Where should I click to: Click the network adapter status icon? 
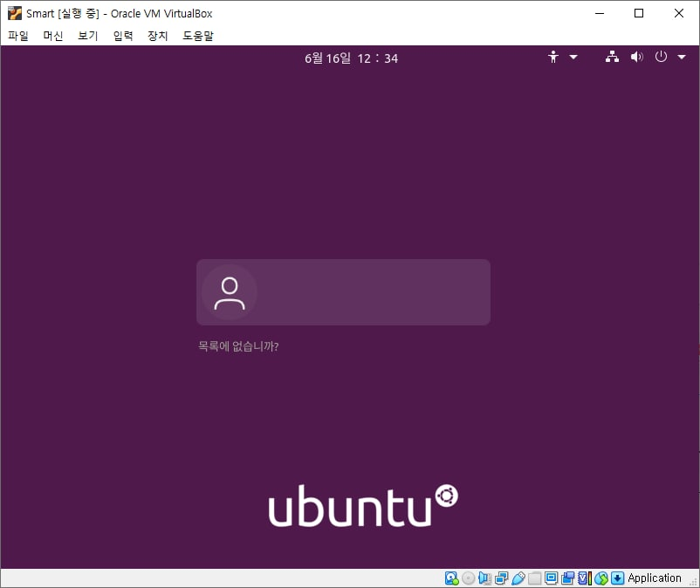501,578
